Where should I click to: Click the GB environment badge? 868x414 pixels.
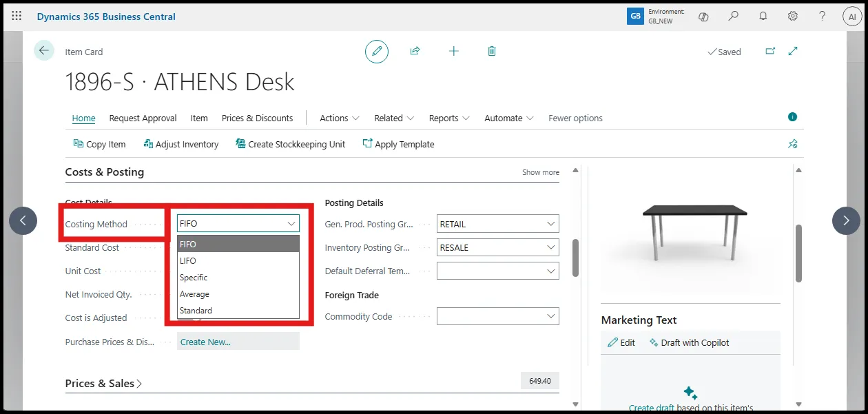(635, 17)
